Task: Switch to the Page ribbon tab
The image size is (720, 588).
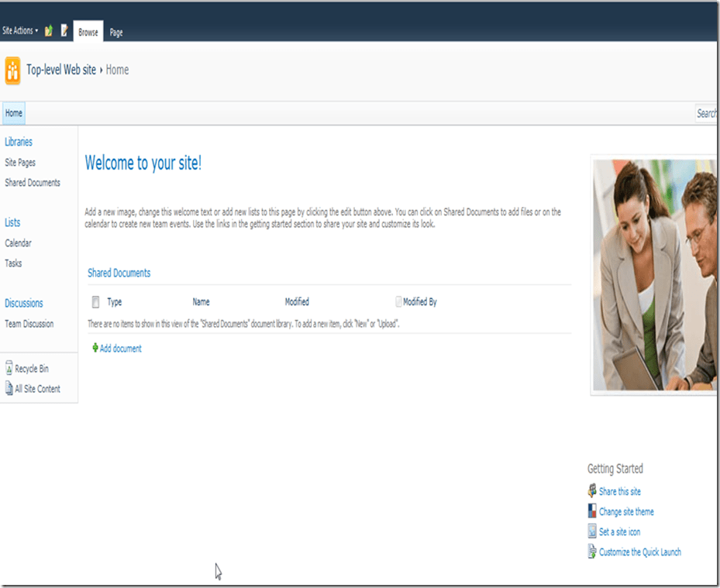Action: 116,33
